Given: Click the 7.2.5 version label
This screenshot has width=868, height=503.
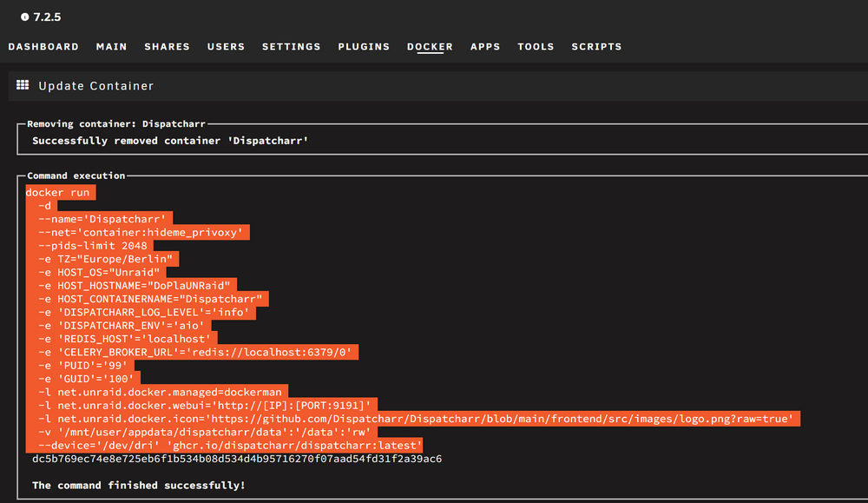Looking at the screenshot, I should (47, 17).
